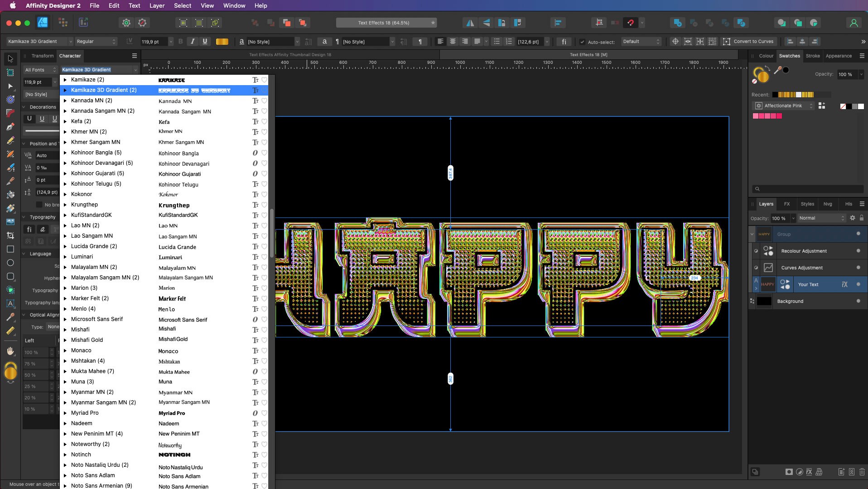Expand the Kamikaze 3D Gradient font family

(x=65, y=90)
